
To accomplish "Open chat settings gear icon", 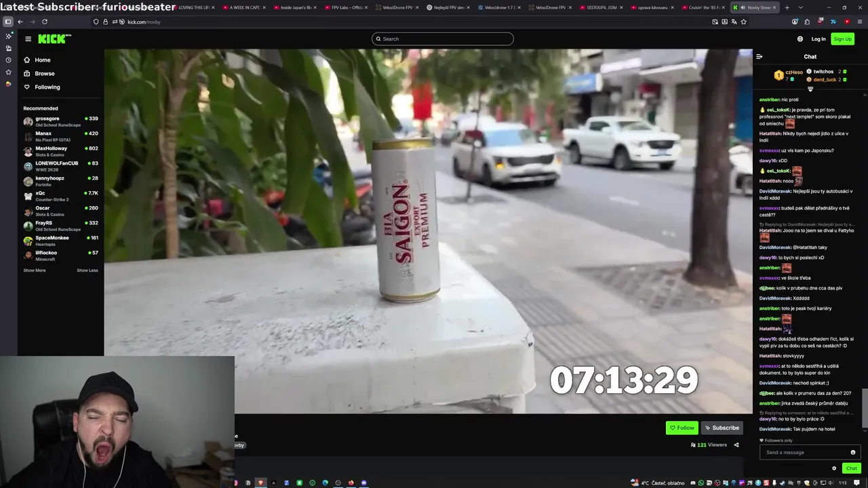I will point(834,468).
